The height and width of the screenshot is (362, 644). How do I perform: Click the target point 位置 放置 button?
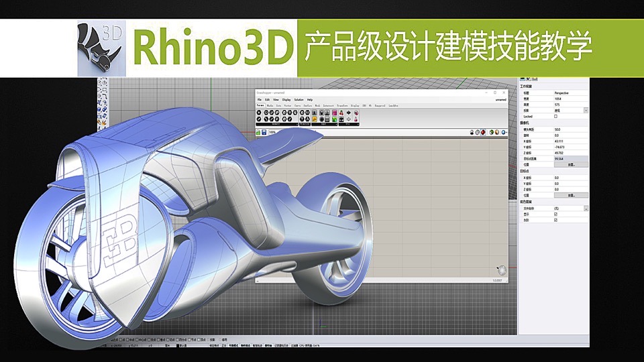[572, 195]
